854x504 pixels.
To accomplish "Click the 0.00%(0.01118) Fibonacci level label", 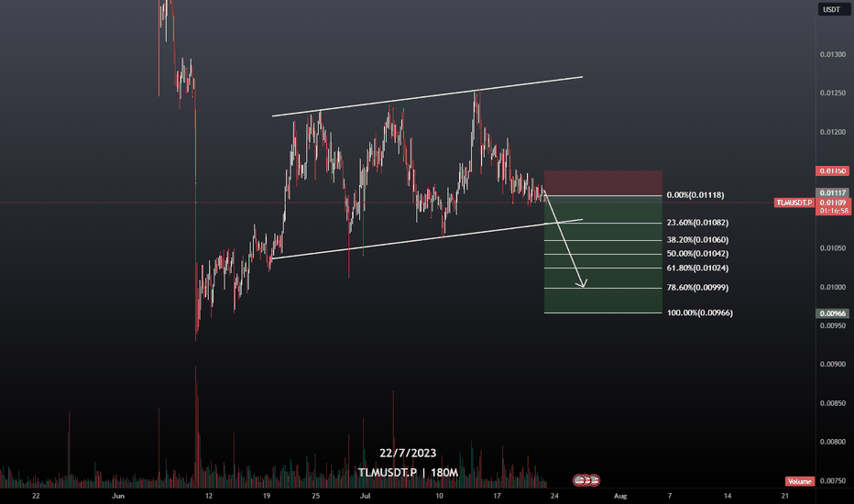I will tap(695, 195).
